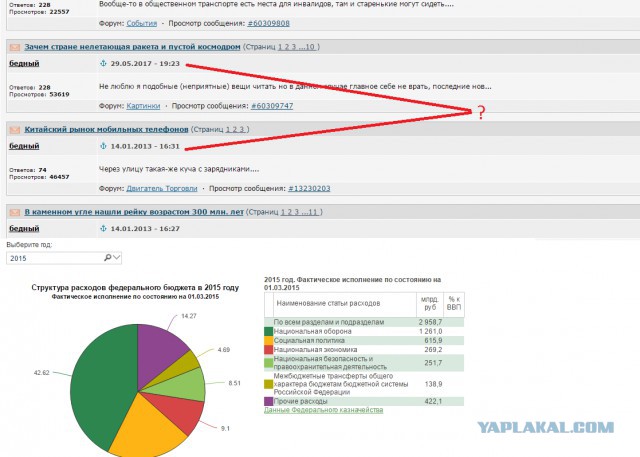This screenshot has width=640, height=457.
Task: Click 'По всем разделам и подразделам' table row
Action: (x=364, y=322)
